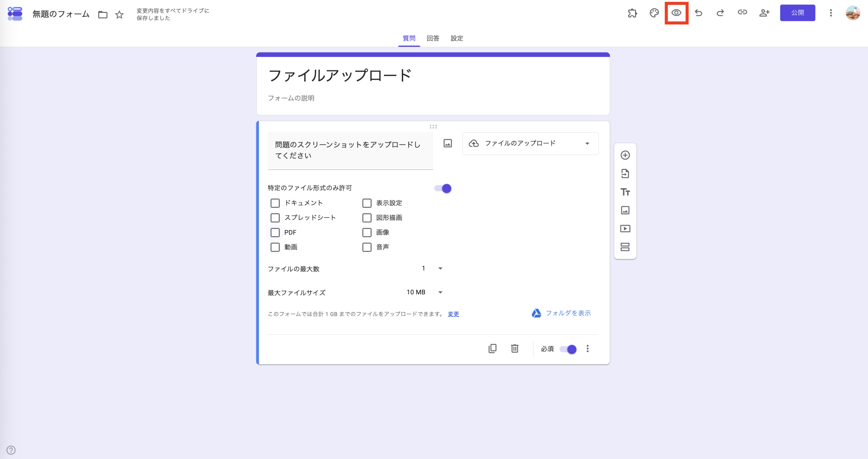Click the 公開 publish button
This screenshot has height=459, width=868.
(797, 13)
